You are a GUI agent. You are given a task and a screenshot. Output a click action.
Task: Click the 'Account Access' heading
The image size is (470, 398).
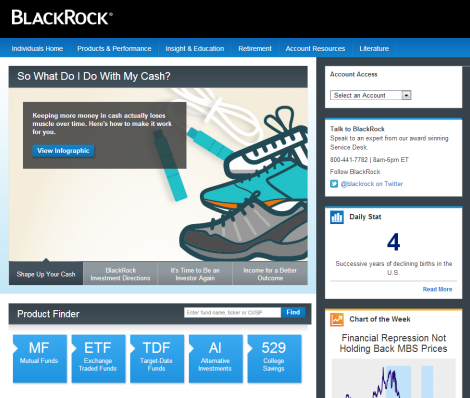pyautogui.click(x=354, y=74)
